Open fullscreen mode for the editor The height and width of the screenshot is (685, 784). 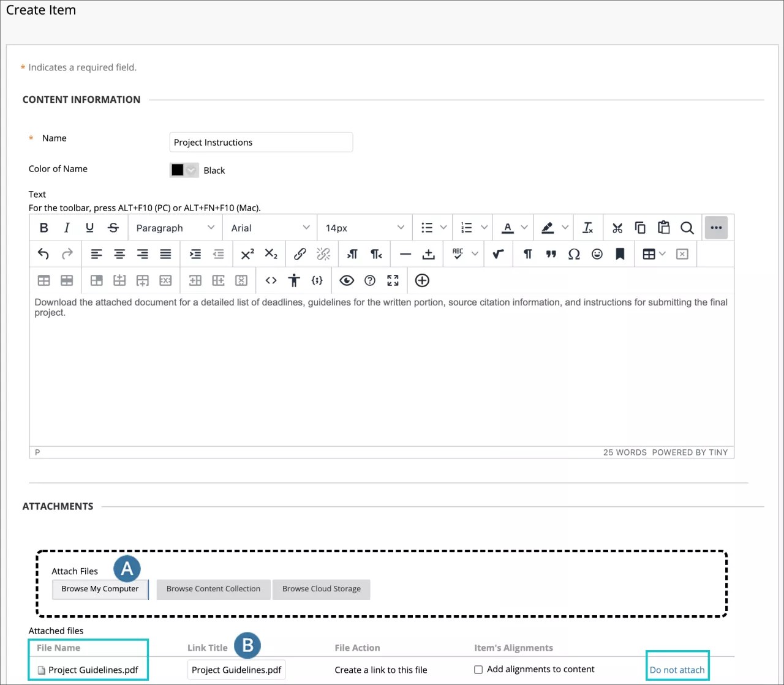point(393,280)
